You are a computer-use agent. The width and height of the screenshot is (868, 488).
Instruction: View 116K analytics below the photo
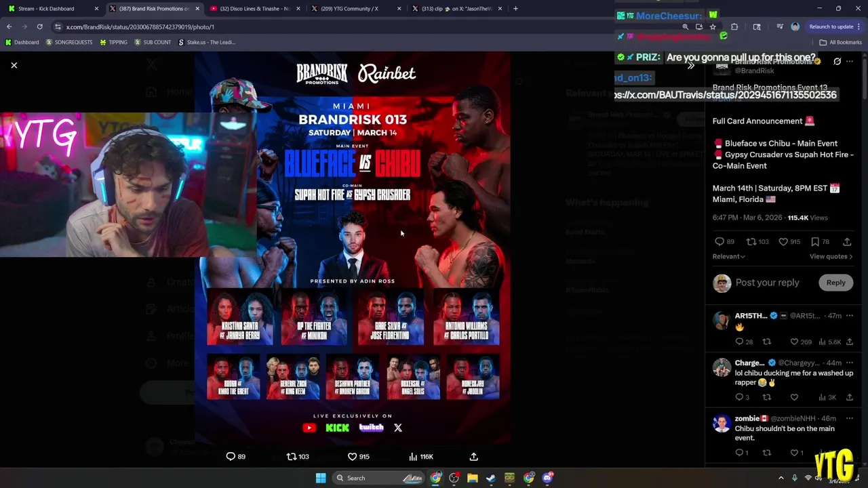click(x=420, y=457)
